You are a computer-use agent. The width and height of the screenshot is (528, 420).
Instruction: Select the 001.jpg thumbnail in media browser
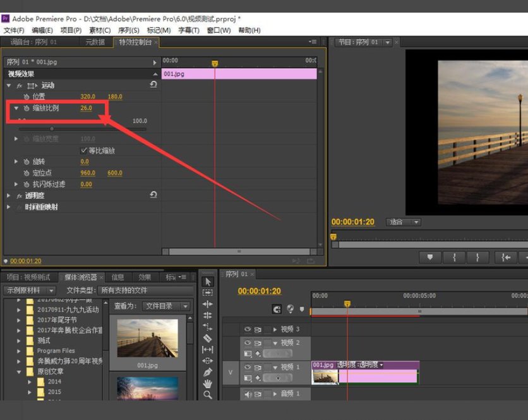click(147, 338)
